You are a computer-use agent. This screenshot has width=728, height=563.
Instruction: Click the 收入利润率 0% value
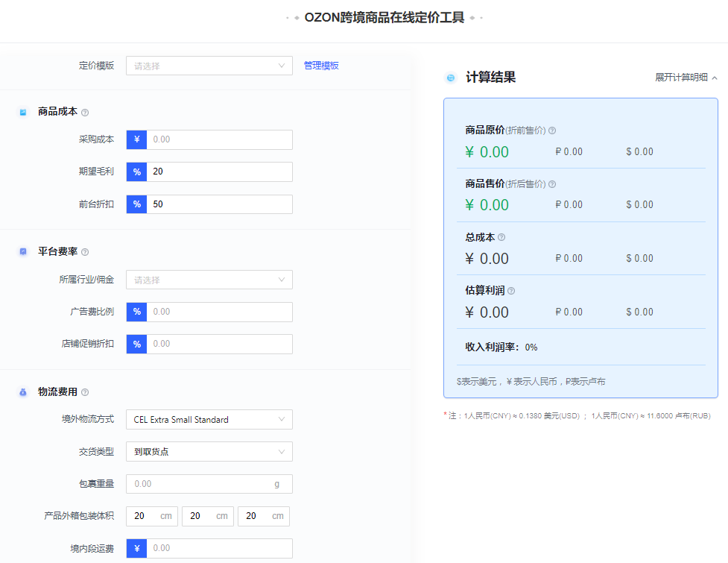click(531, 347)
